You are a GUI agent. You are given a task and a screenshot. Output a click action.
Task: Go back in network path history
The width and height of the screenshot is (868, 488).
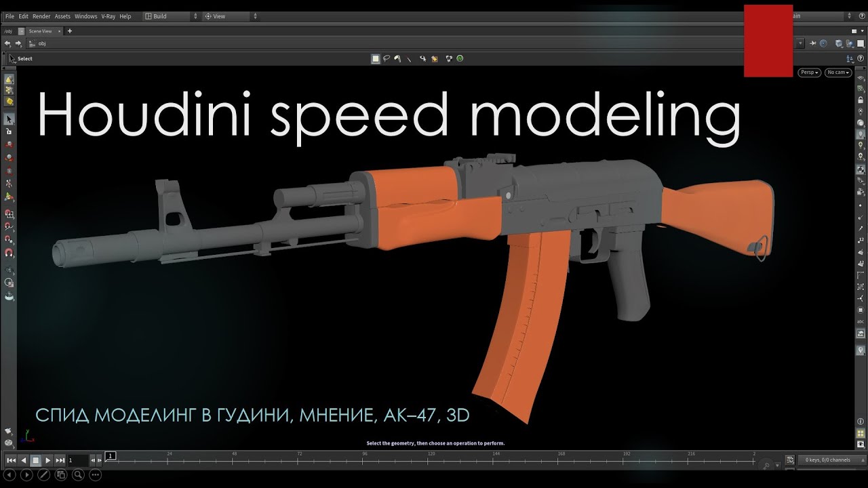click(x=7, y=43)
